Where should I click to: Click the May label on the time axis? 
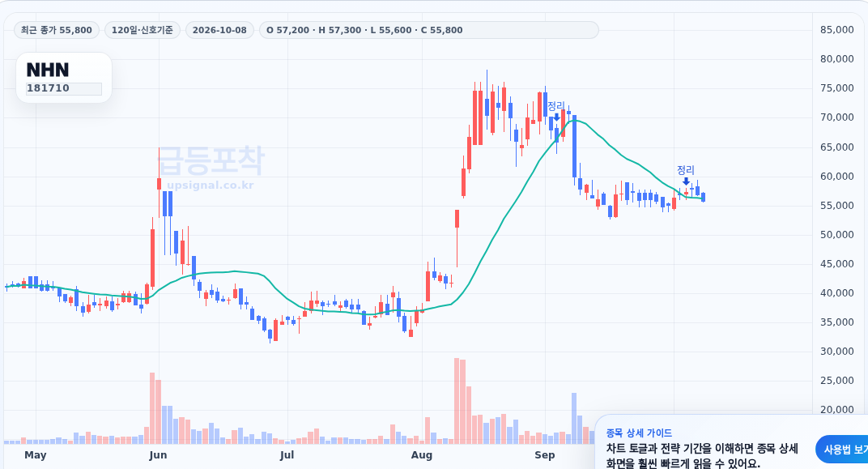click(x=36, y=455)
